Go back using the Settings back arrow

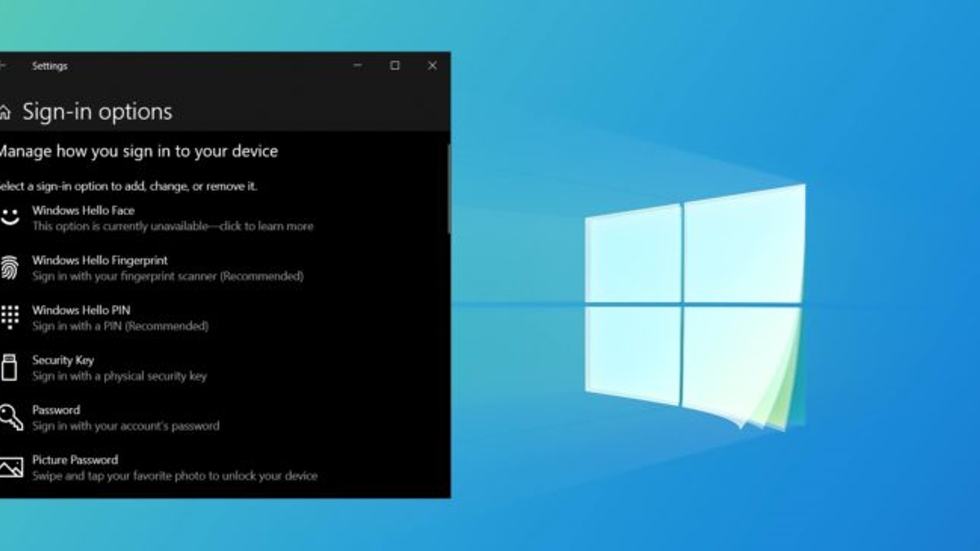tap(2, 66)
